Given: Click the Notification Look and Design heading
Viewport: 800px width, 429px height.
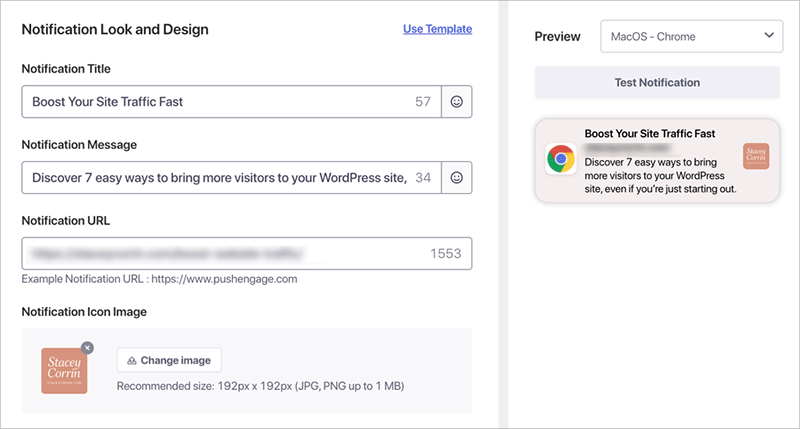Looking at the screenshot, I should pyautogui.click(x=115, y=29).
